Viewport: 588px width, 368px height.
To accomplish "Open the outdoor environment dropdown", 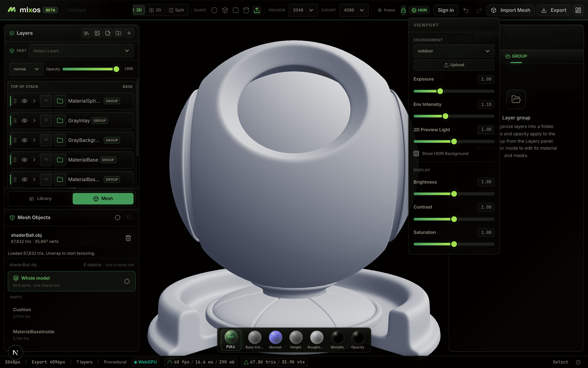I will coord(454,51).
